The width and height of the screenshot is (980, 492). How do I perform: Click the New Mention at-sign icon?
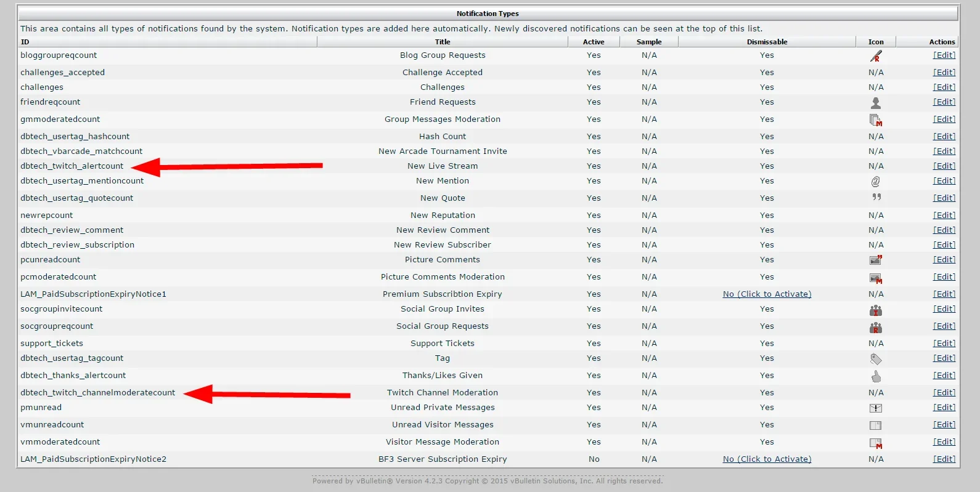pyautogui.click(x=876, y=181)
